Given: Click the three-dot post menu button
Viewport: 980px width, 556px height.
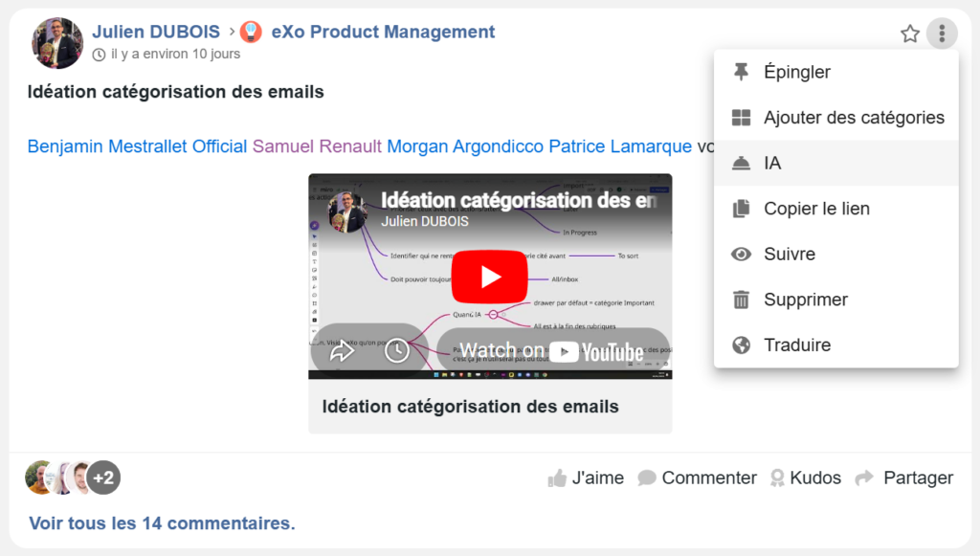Looking at the screenshot, I should point(942,34).
